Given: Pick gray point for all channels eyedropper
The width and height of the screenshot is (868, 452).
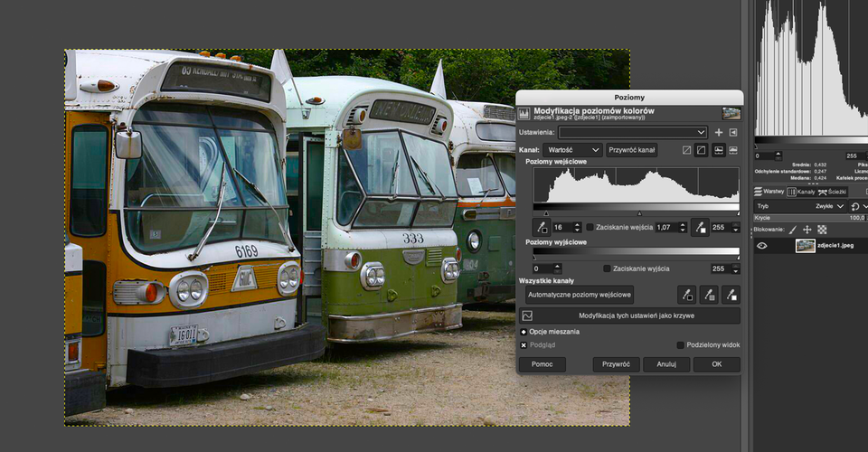Looking at the screenshot, I should point(709,295).
